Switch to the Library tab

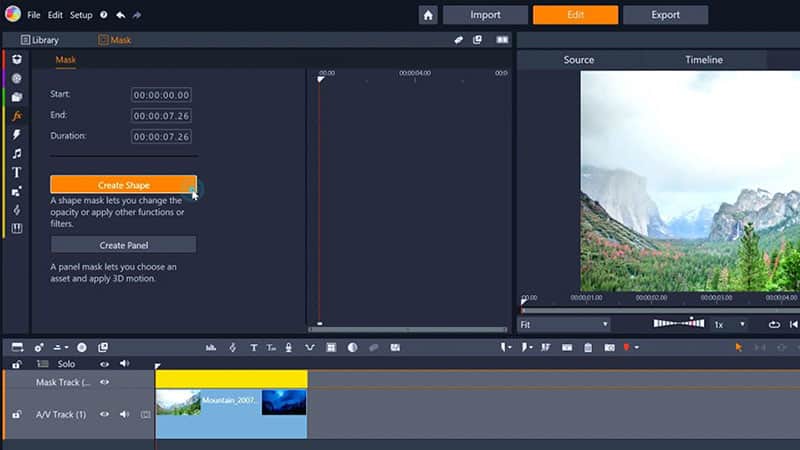40,40
